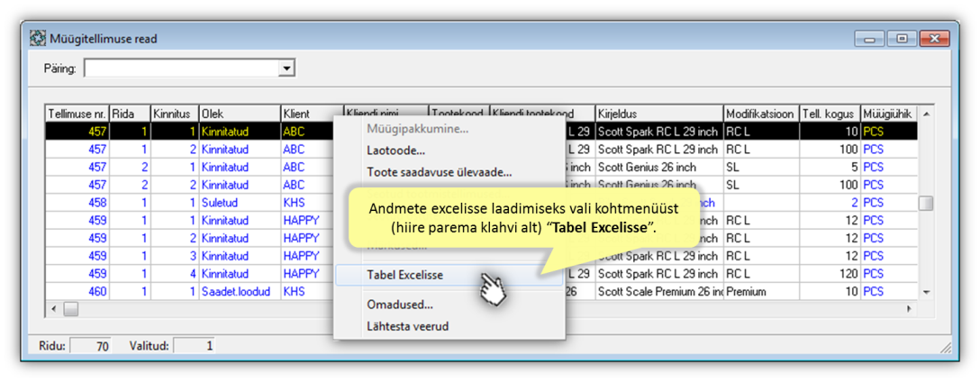Sort by Tellimuse nr. column header
Image resolution: width=980 pixels, height=382 pixels.
[x=77, y=114]
